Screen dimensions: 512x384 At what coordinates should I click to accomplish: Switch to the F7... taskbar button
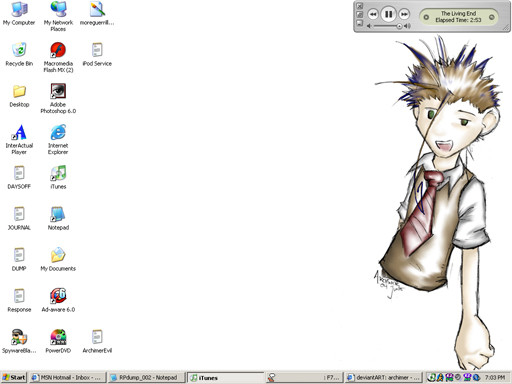[x=305, y=378]
